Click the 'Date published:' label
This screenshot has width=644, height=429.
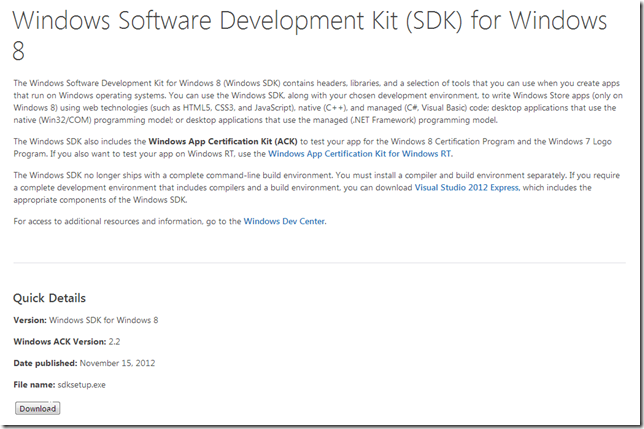45,363
